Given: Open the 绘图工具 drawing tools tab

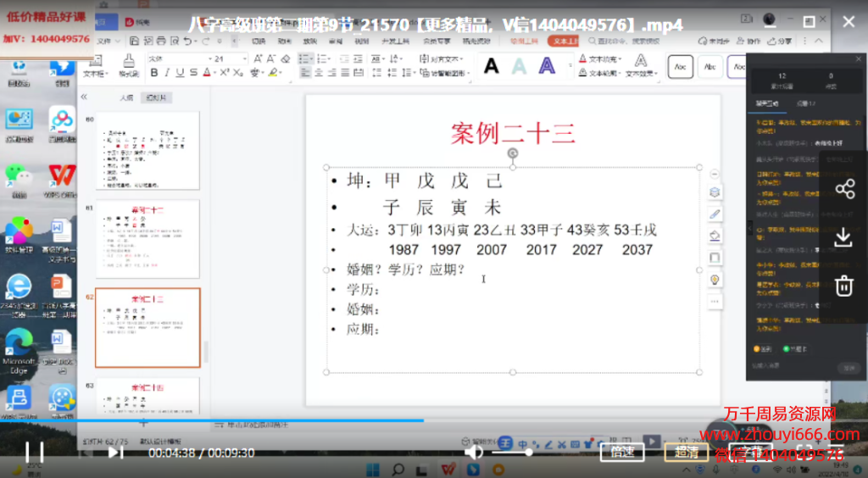Looking at the screenshot, I should click(524, 41).
